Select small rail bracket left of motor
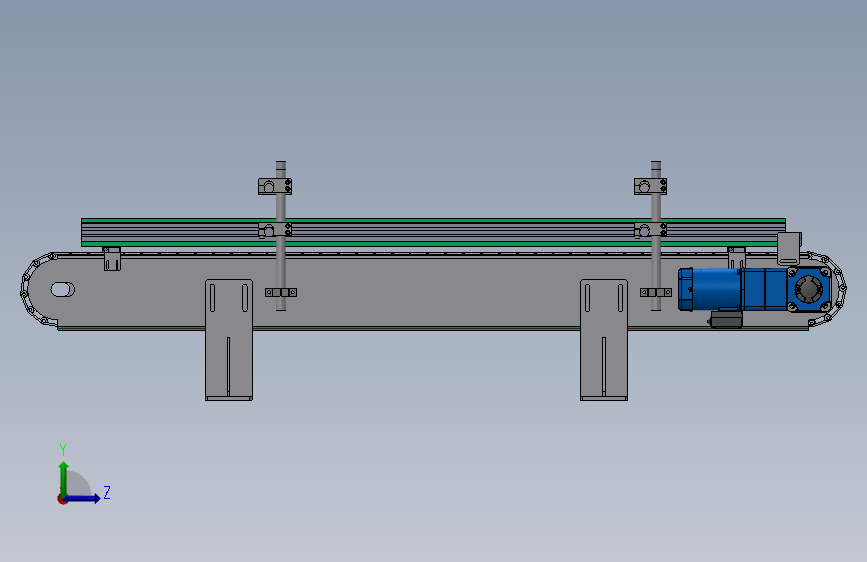The image size is (867, 562). click(737, 258)
